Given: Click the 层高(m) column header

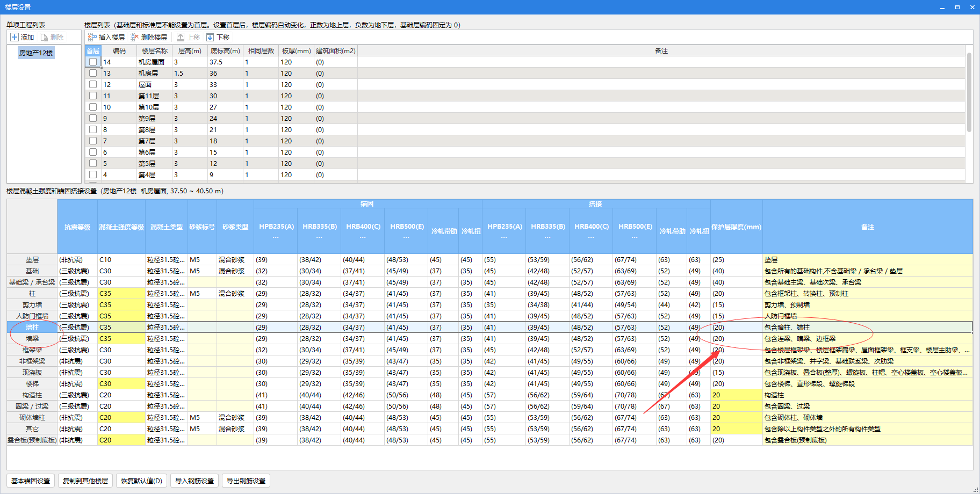Looking at the screenshot, I should pyautogui.click(x=190, y=50).
